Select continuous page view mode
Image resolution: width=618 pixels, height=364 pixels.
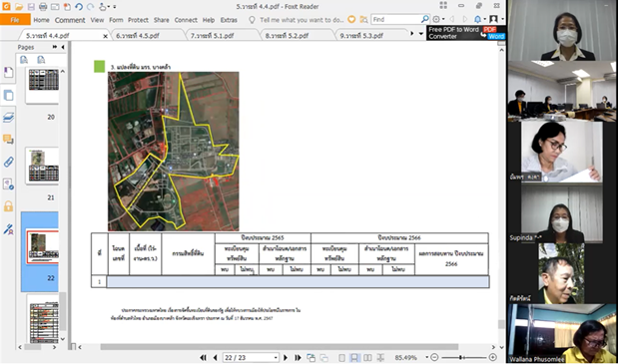pyautogui.click(x=354, y=357)
